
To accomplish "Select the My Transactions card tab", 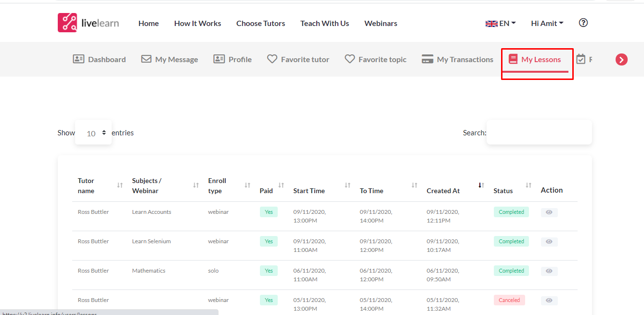I will (457, 59).
